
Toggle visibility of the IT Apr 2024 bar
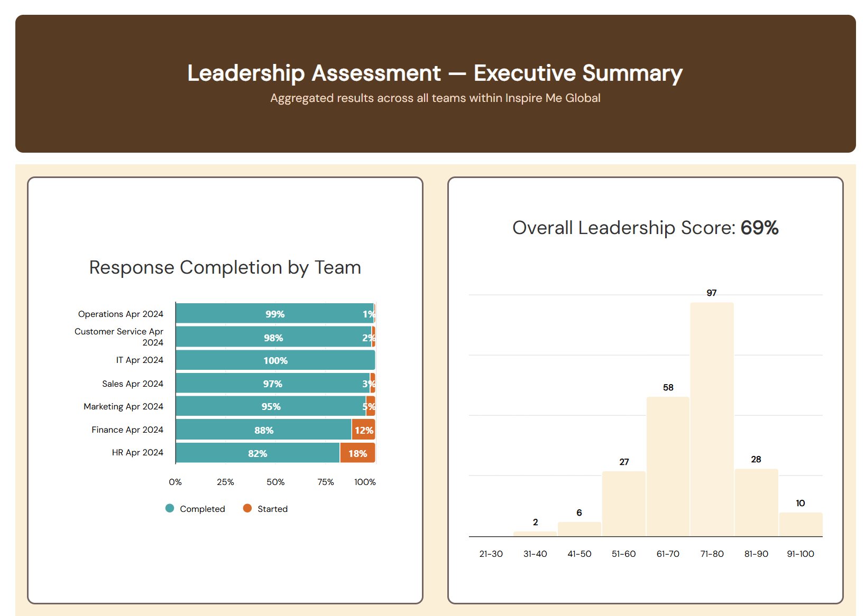(275, 360)
